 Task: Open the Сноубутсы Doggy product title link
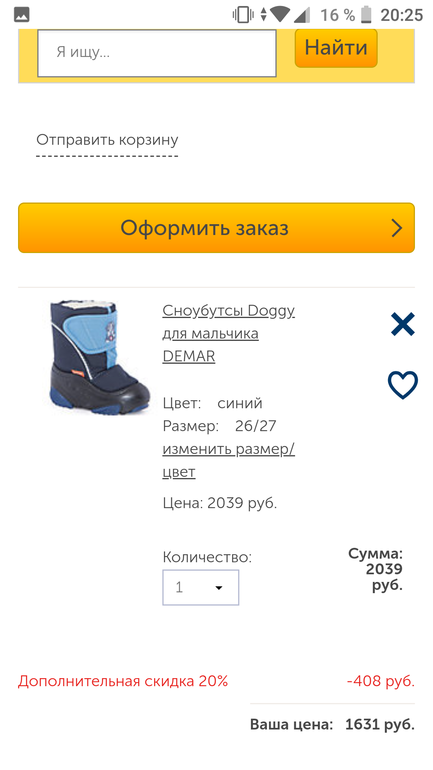(x=228, y=333)
